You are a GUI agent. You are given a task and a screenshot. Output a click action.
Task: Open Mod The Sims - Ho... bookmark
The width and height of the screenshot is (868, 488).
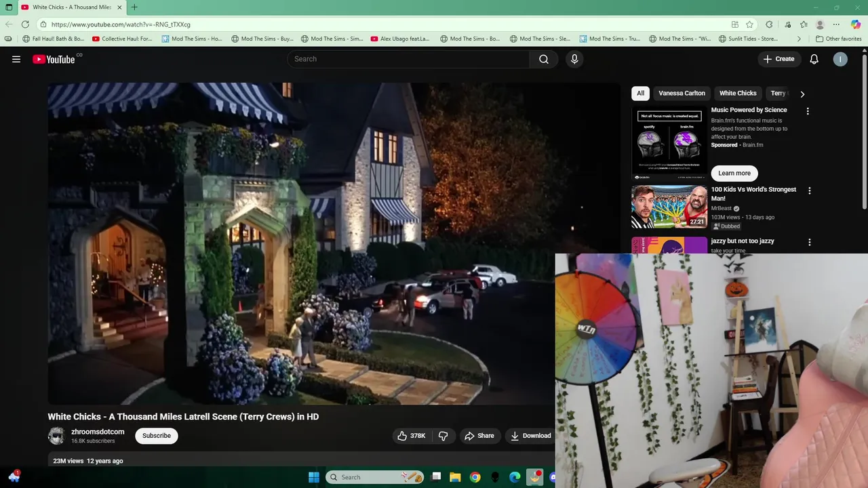click(x=193, y=39)
